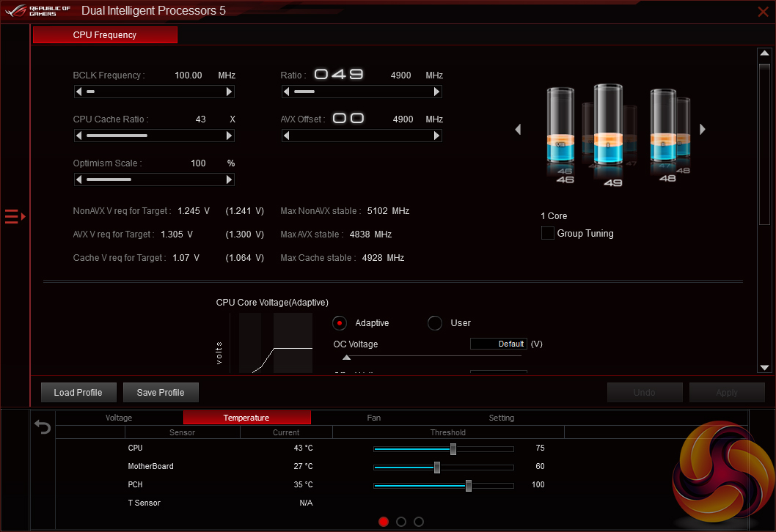776x532 pixels.
Task: Click the CPU current temperature 43 °C
Action: 304,448
